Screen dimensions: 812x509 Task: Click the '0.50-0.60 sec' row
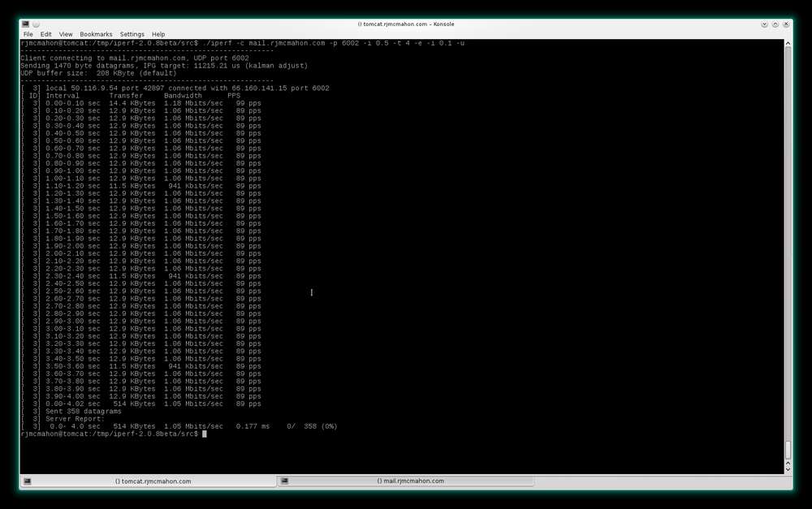(140, 140)
